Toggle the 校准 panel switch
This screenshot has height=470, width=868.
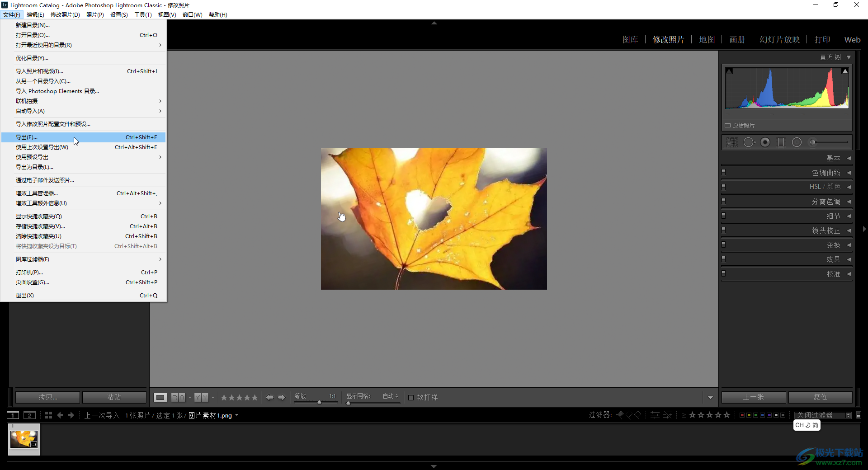724,273
